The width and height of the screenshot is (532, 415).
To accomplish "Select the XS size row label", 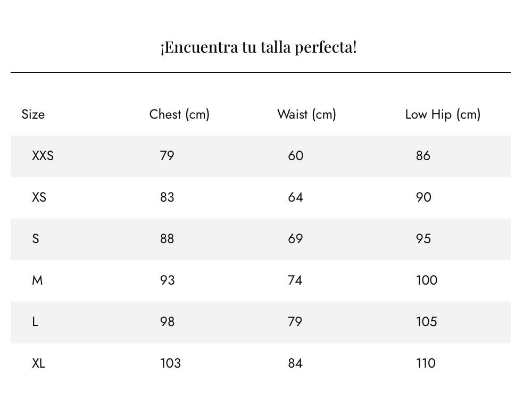I will (39, 197).
